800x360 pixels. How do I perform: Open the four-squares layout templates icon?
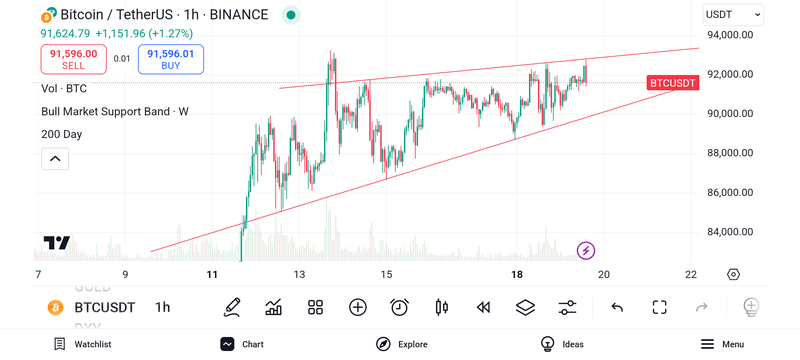(316, 307)
